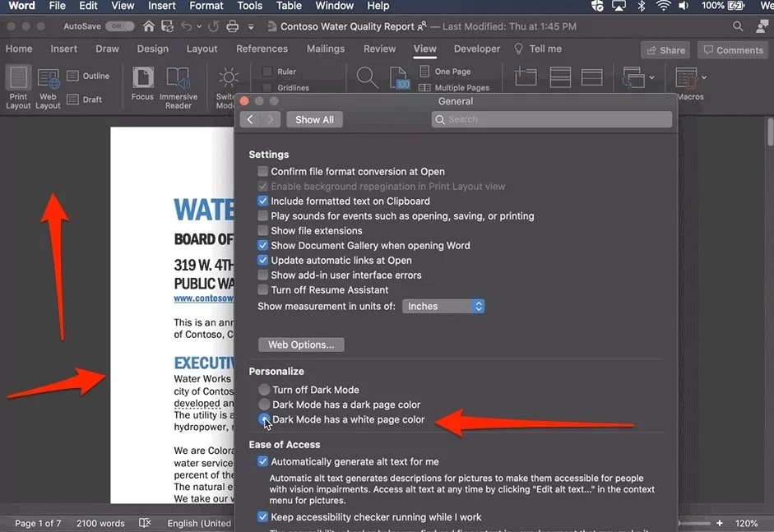Switch to Web Layout view
The image size is (774, 532).
click(x=49, y=78)
